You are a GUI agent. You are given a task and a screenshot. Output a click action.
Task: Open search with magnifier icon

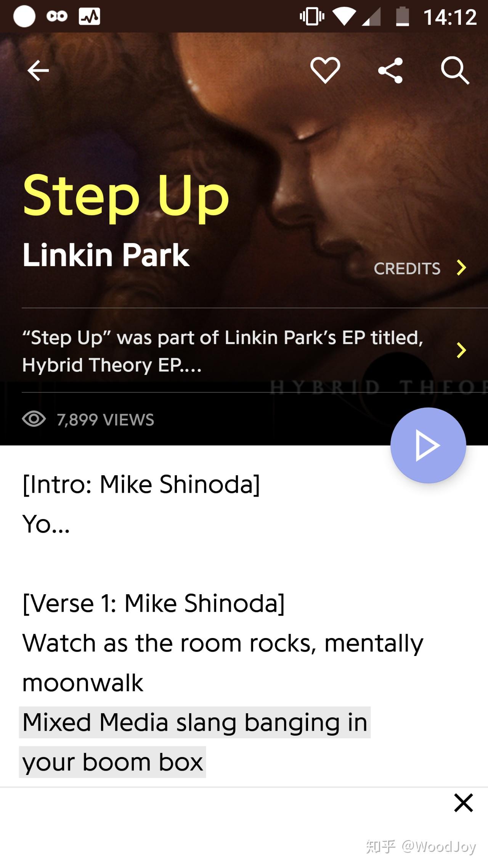click(x=455, y=70)
